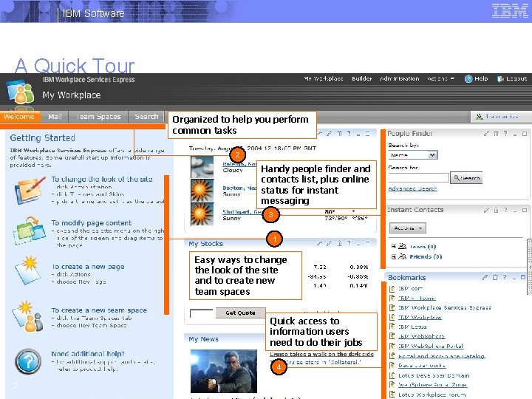532x399 pixels.
Task: Click the Bookmarks trash icon
Action: click(494, 277)
